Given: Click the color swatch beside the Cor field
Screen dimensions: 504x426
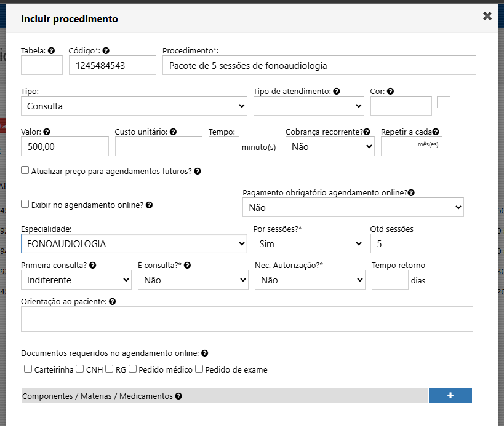Looking at the screenshot, I should (x=444, y=101).
